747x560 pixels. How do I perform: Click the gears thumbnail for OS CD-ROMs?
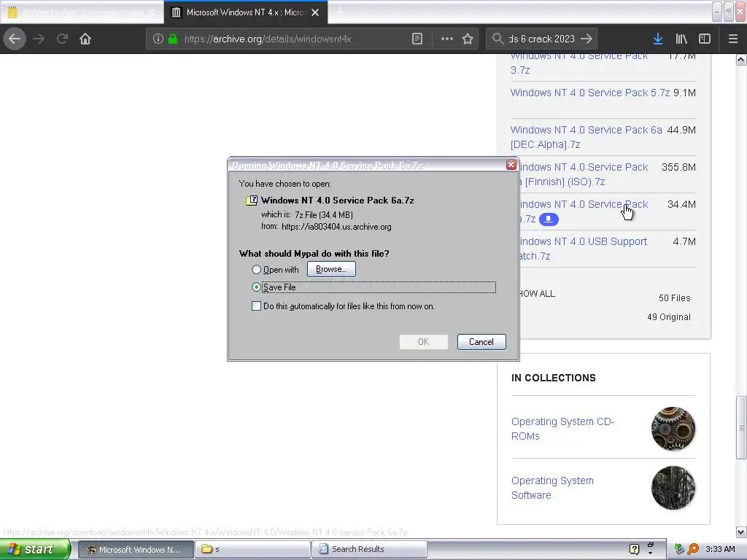(673, 429)
